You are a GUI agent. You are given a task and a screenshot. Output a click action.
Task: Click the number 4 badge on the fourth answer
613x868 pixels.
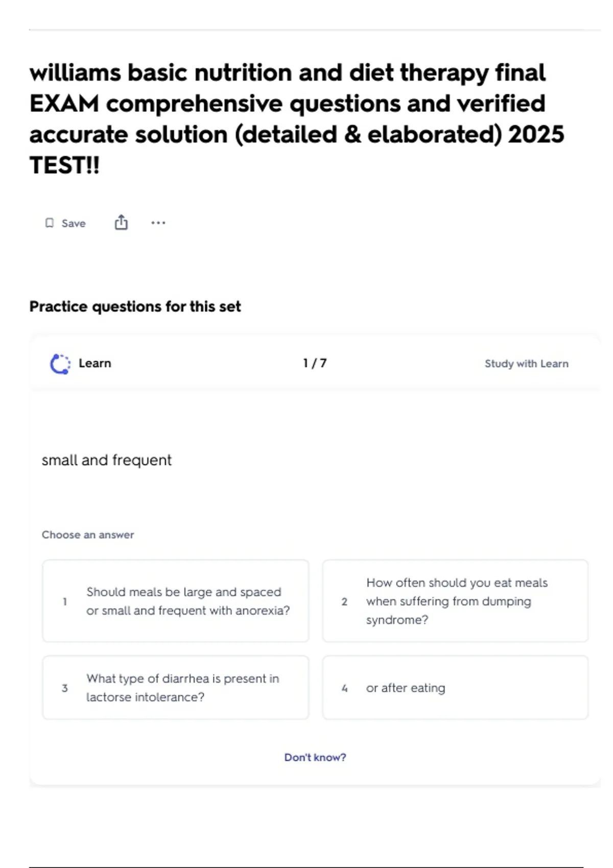[x=344, y=688]
